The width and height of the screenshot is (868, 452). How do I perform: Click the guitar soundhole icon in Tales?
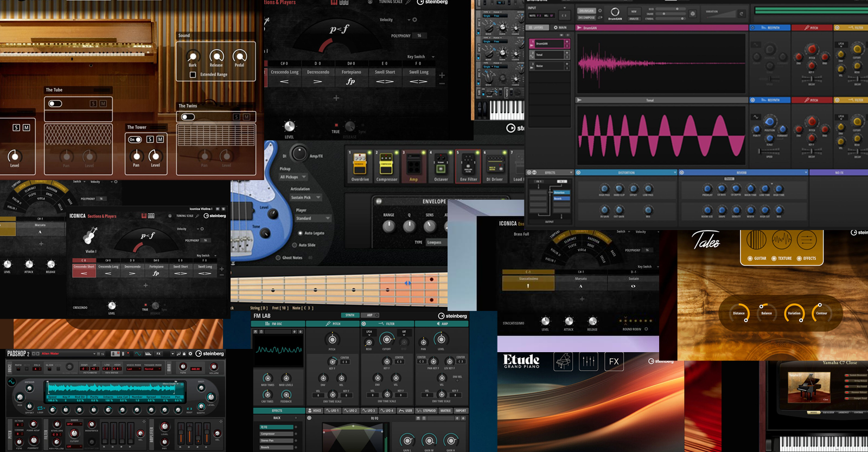[756, 240]
